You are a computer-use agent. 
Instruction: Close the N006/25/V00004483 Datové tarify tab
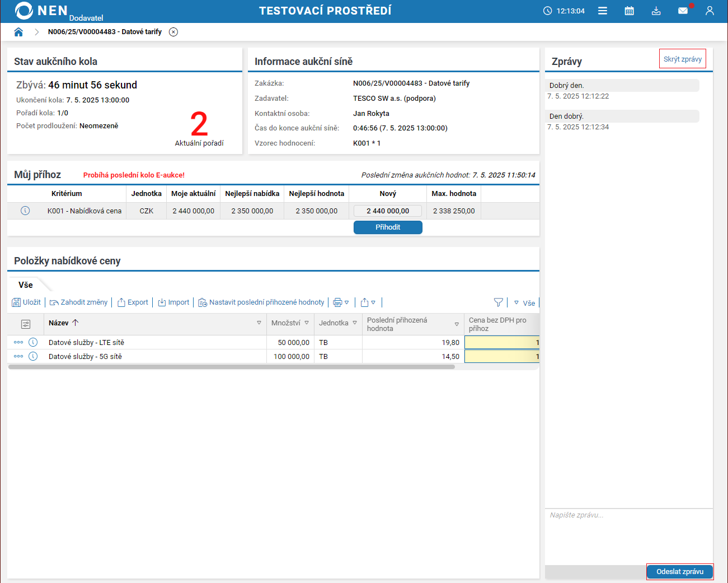point(173,32)
